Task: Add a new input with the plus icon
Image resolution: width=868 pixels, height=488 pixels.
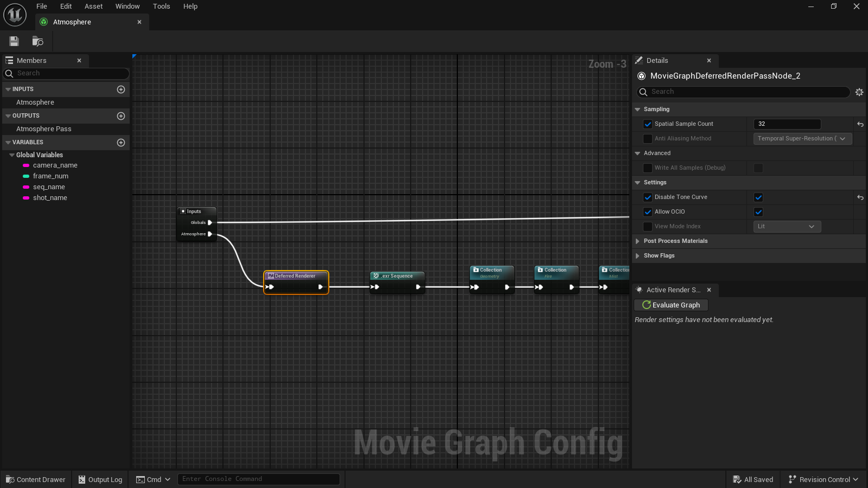Action: 121,89
